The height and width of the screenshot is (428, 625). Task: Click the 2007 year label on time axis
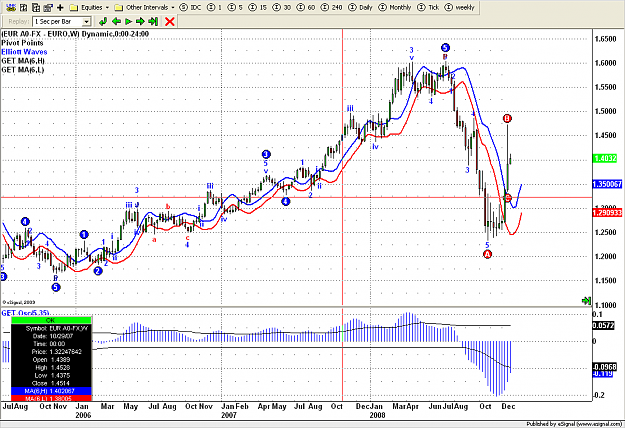(229, 415)
